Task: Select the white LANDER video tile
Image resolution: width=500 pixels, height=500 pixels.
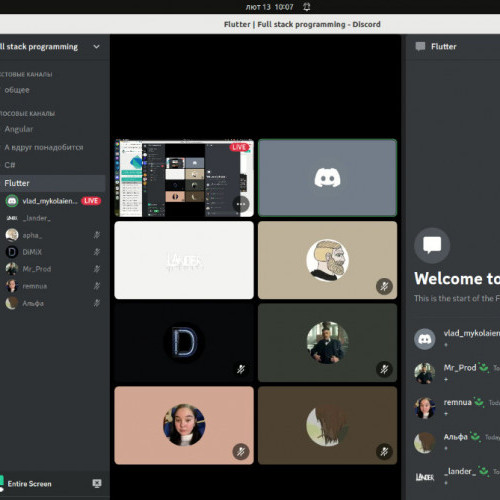Action: pos(184,260)
